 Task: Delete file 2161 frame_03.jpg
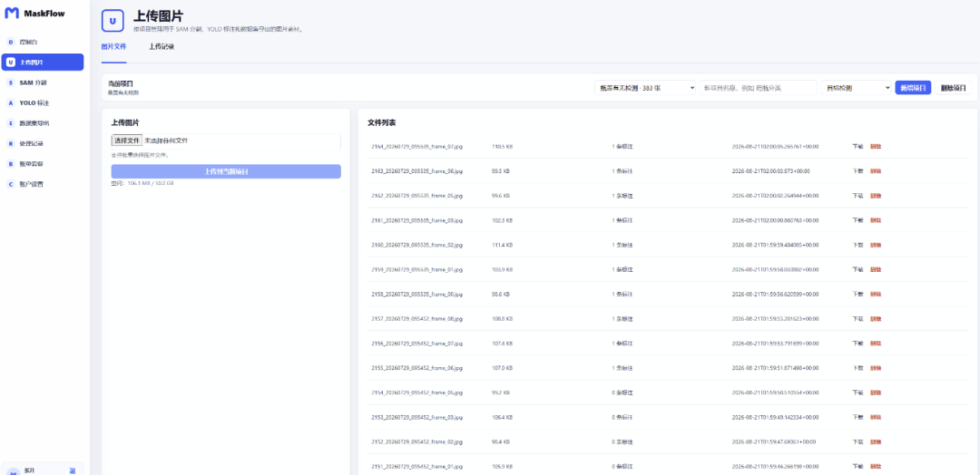875,220
